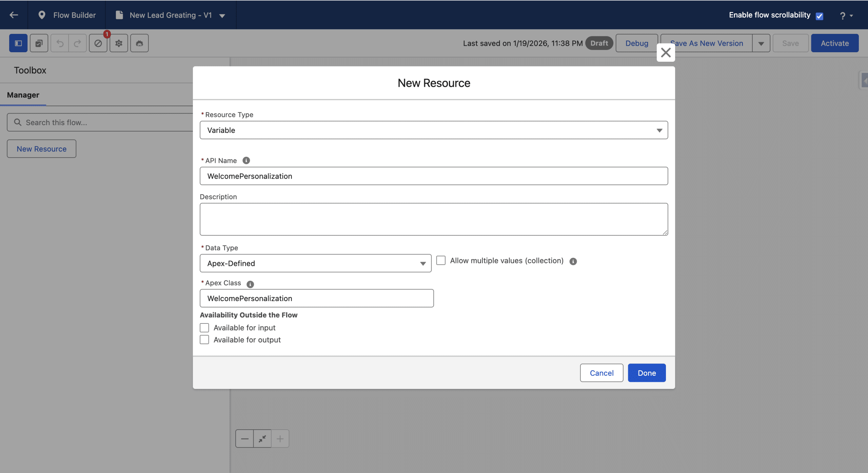Check Available for output
This screenshot has width=868, height=473.
pos(204,340)
